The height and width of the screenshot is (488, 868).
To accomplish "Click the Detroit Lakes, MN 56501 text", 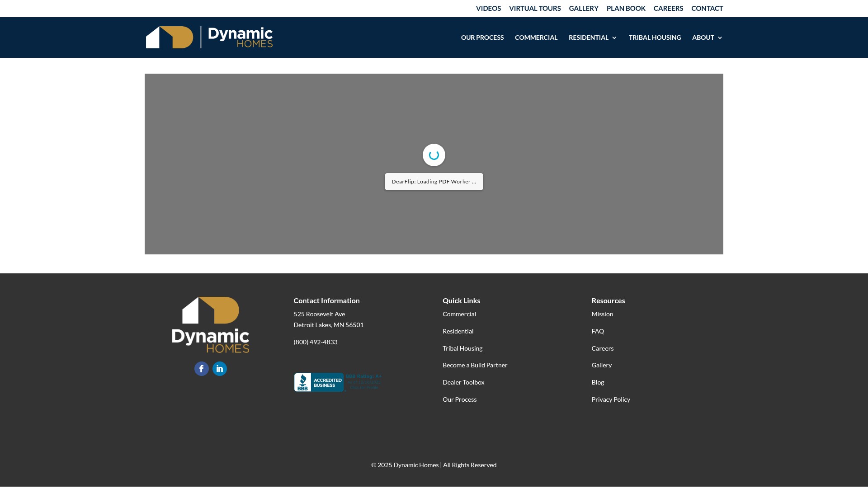I will pos(329,325).
